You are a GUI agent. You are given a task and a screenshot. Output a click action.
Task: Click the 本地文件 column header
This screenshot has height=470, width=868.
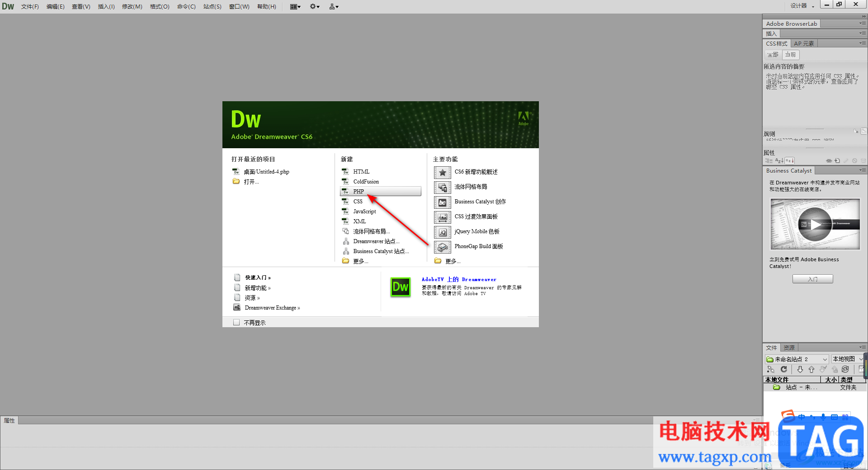(x=792, y=380)
